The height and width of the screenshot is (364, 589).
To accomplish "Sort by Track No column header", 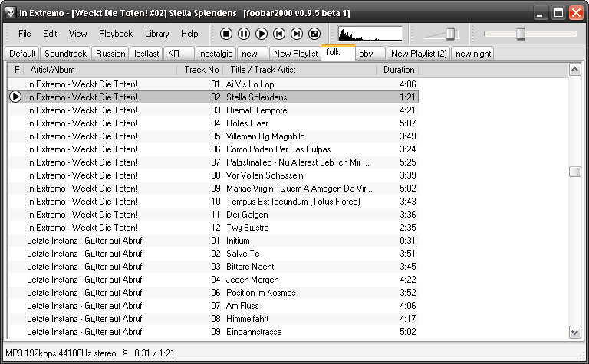I will pos(200,70).
